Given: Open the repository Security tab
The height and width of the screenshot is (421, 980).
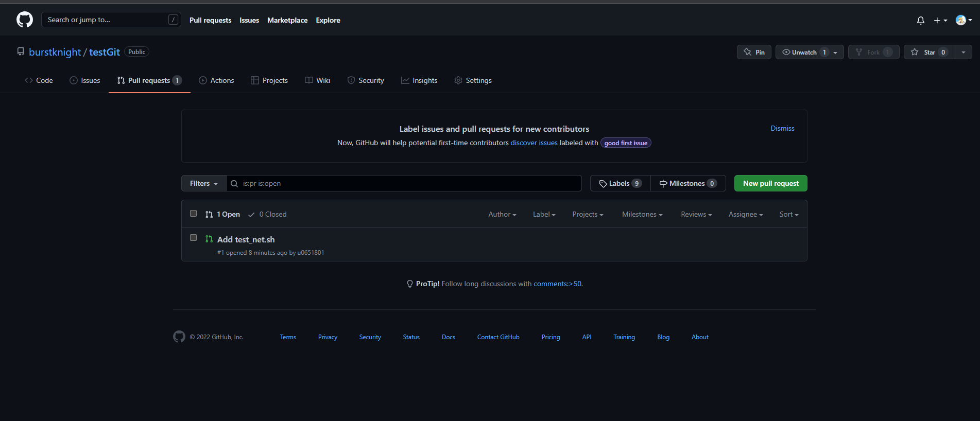Looking at the screenshot, I should coord(366,80).
